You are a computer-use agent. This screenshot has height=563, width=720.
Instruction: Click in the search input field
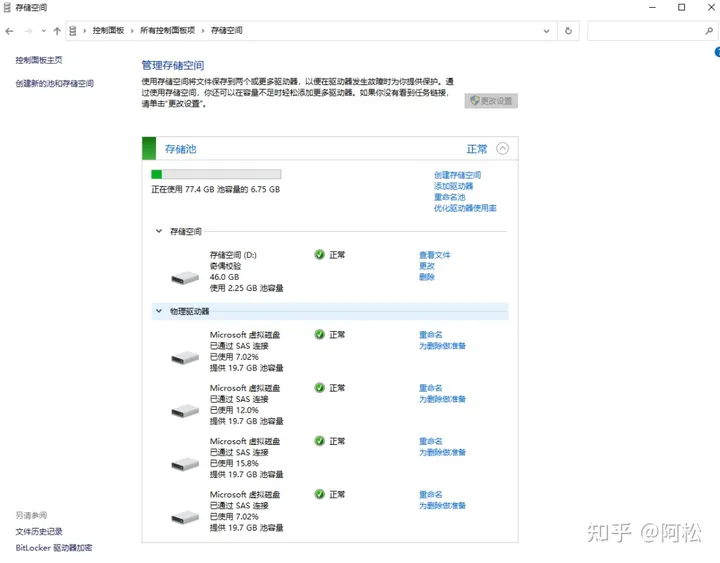(x=645, y=31)
